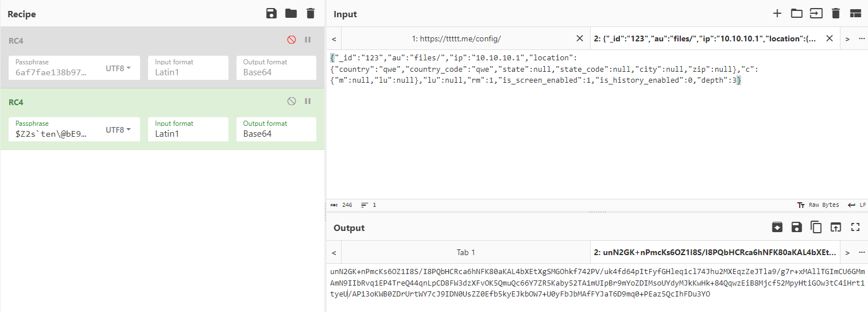The height and width of the screenshot is (312, 868).
Task: Open the output tabs more-options menu
Action: 861,252
